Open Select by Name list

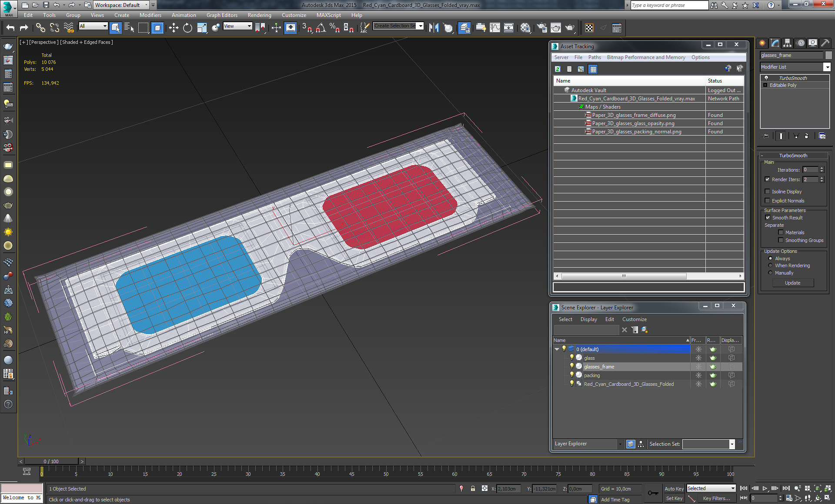point(129,28)
